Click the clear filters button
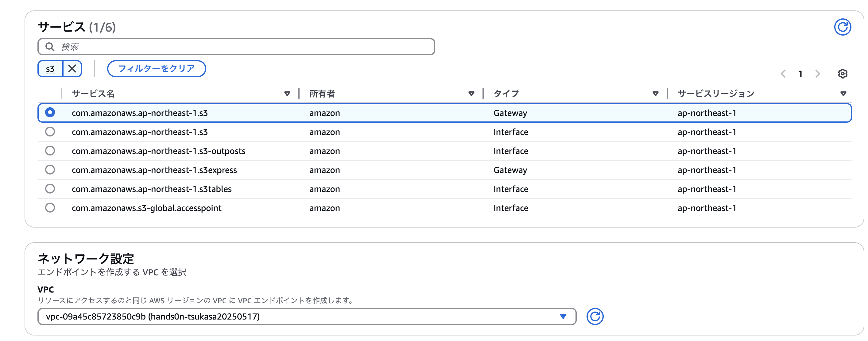868x341 pixels. 156,69
